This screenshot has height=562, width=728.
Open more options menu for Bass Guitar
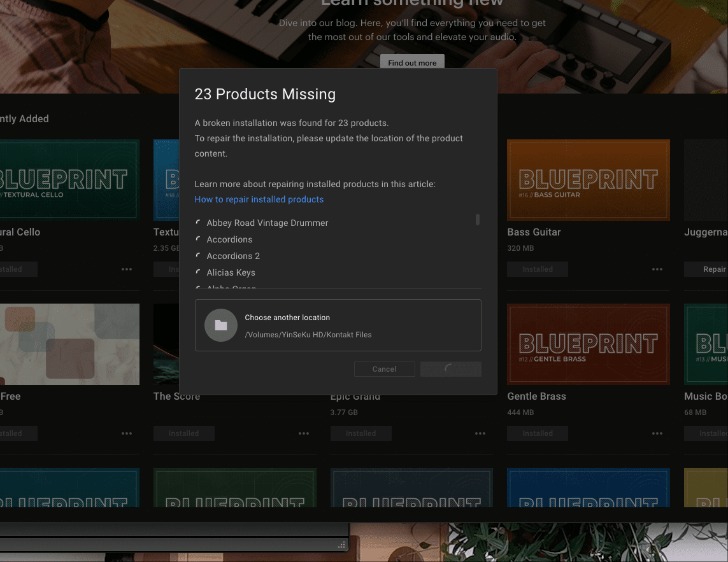(x=657, y=269)
